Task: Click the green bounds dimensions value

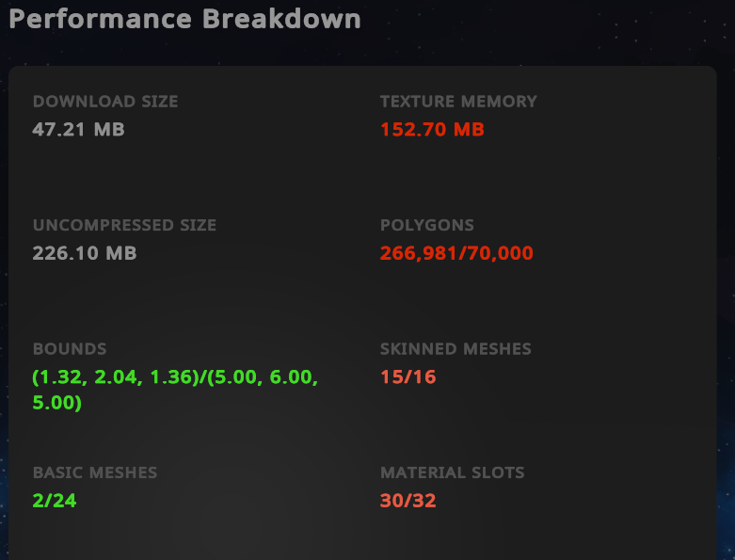Action: pyautogui.click(x=175, y=390)
